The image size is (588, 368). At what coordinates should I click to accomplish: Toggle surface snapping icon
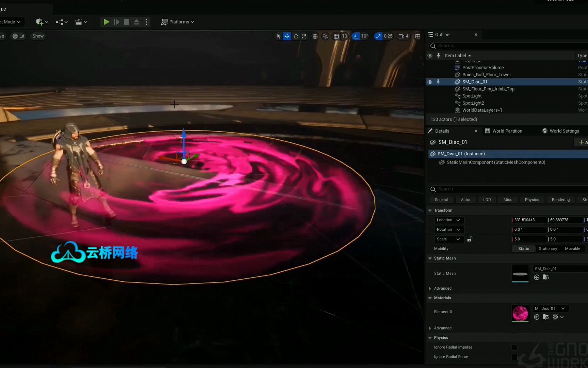click(325, 36)
